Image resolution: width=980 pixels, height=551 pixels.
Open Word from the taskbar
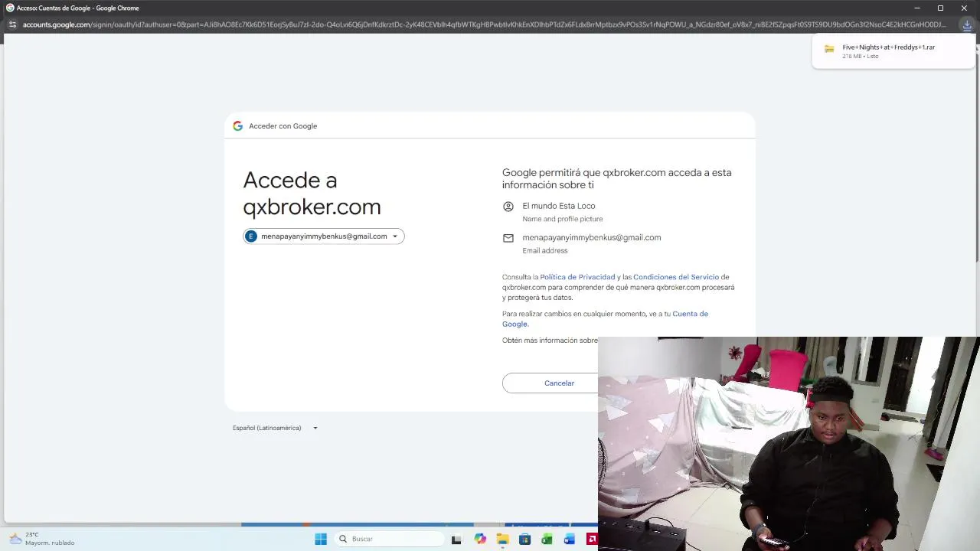[x=569, y=539]
